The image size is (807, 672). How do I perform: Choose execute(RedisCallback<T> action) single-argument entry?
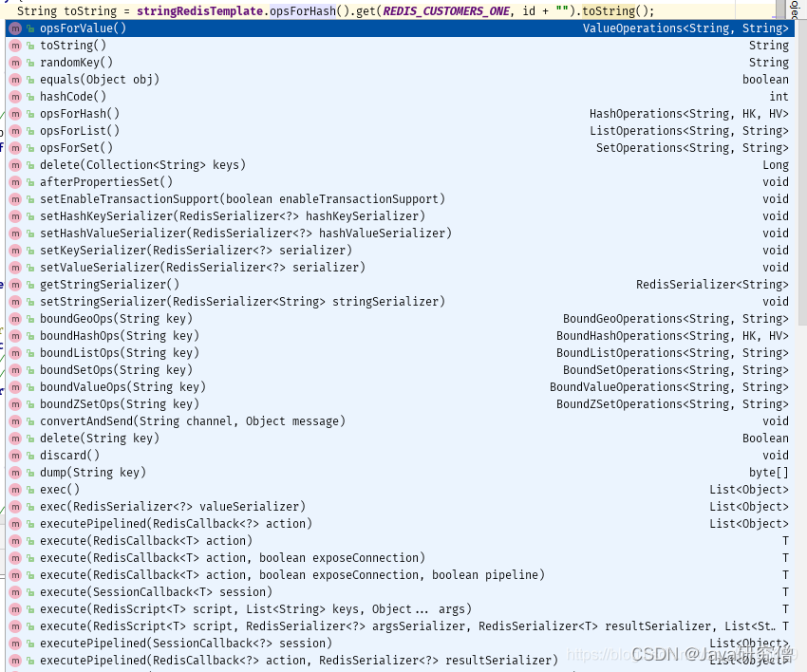pos(400,540)
